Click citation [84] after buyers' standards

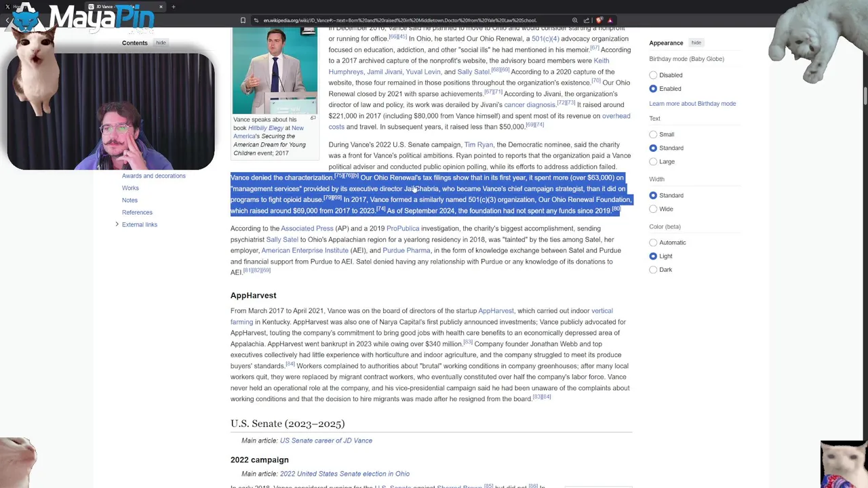click(290, 364)
